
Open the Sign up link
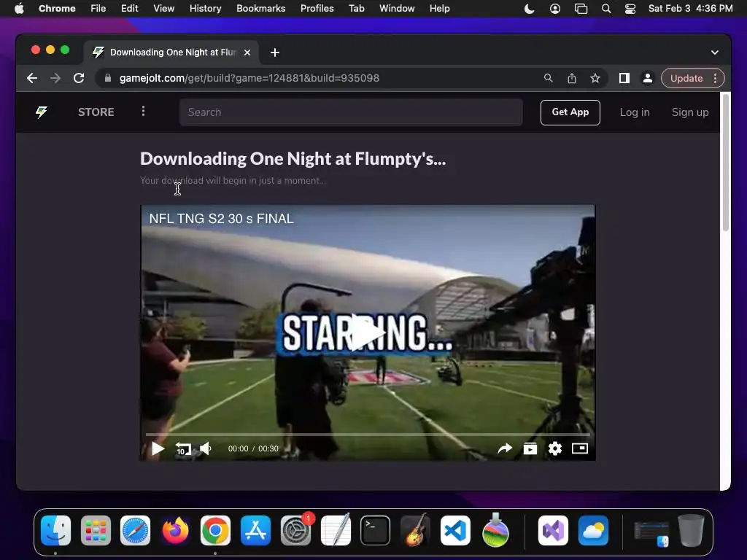(x=690, y=112)
